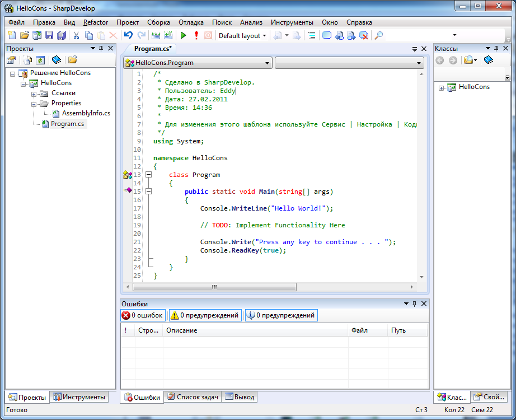Screen dimensions: 516x420
Task: Toggle auto-hide pin of Проекты panel
Action: pyautogui.click(x=101, y=48)
